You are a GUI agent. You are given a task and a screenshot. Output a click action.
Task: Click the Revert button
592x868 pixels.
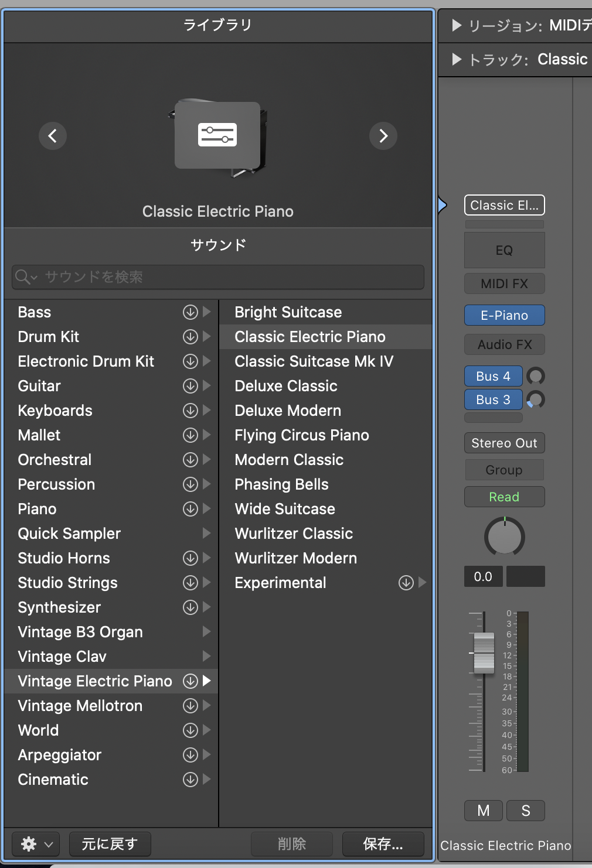pyautogui.click(x=110, y=844)
